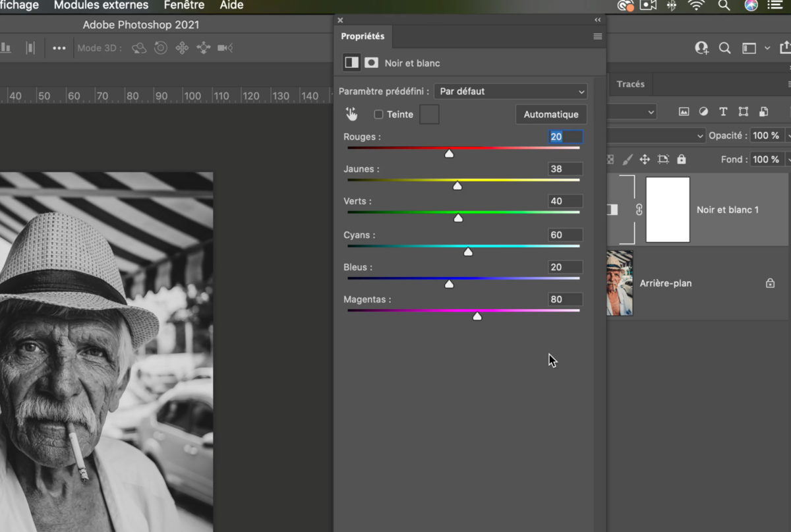Image resolution: width=791 pixels, height=532 pixels.
Task: Lock layer position with move icon
Action: tap(645, 159)
